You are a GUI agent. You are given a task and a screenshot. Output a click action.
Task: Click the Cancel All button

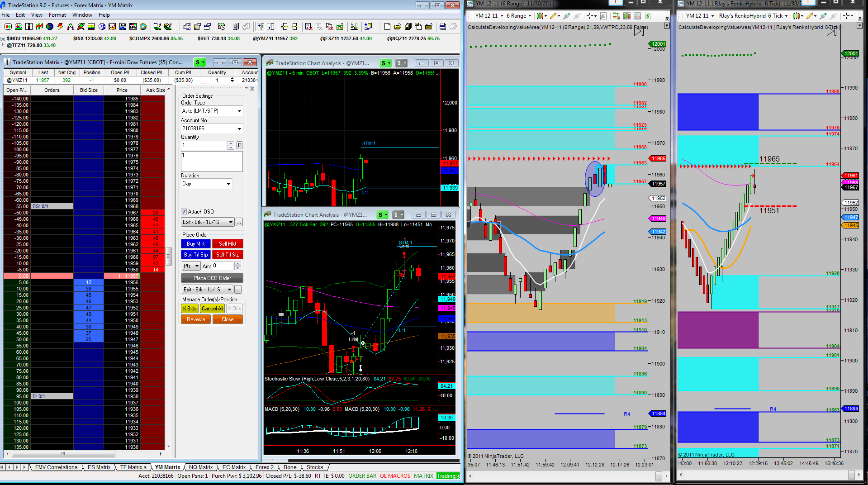pos(213,309)
